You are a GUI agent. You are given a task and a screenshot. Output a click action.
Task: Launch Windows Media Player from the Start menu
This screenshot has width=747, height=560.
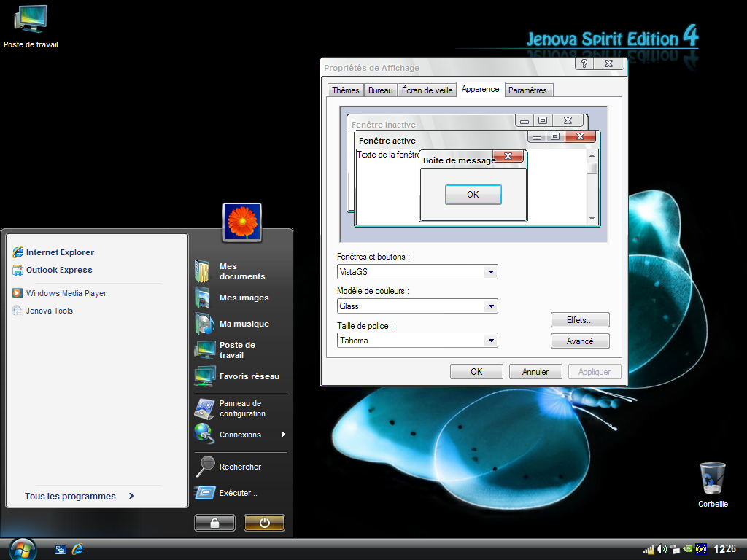60,293
